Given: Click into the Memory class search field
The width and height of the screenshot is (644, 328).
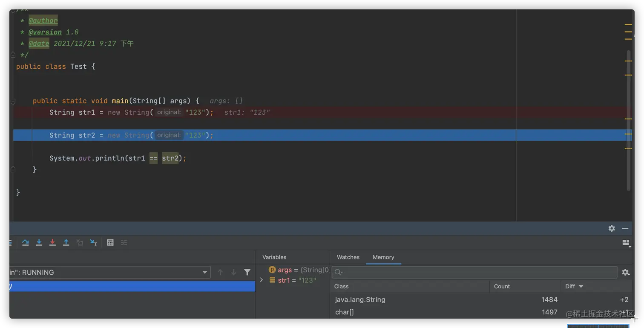Looking at the screenshot, I should (x=474, y=272).
